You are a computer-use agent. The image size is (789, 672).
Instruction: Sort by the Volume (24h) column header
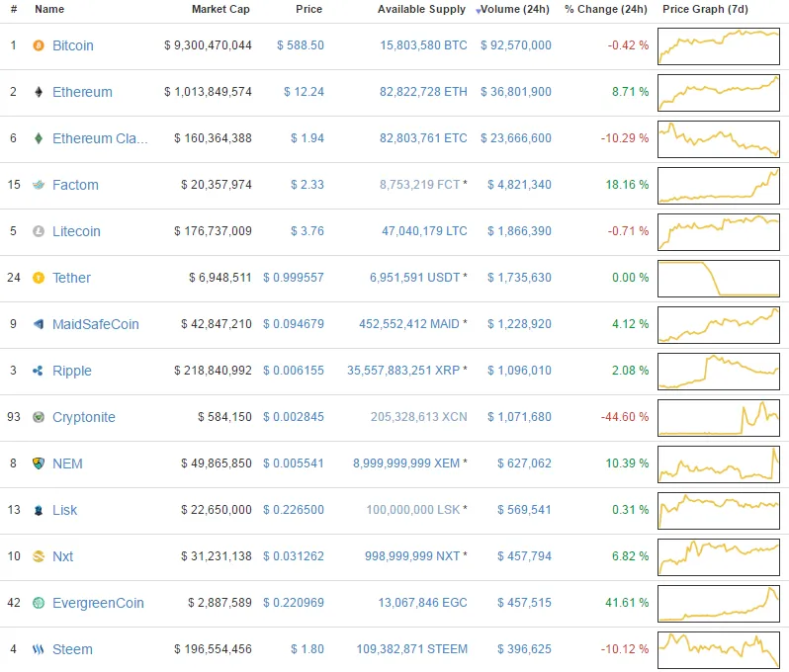point(515,9)
